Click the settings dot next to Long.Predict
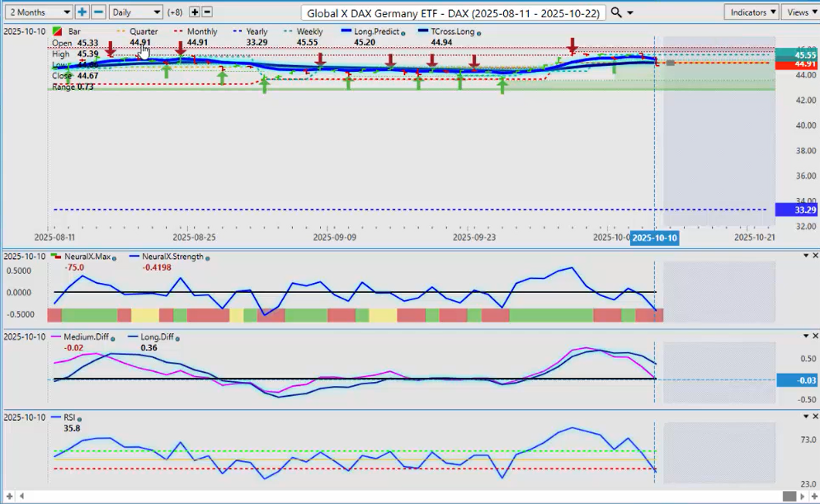Image resolution: width=820 pixels, height=504 pixels. click(403, 32)
